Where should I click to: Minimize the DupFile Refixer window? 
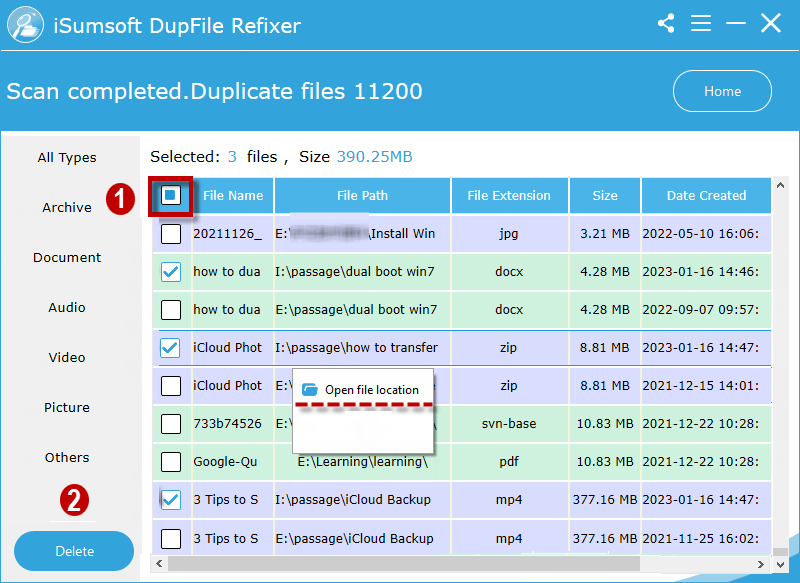pyautogui.click(x=736, y=23)
